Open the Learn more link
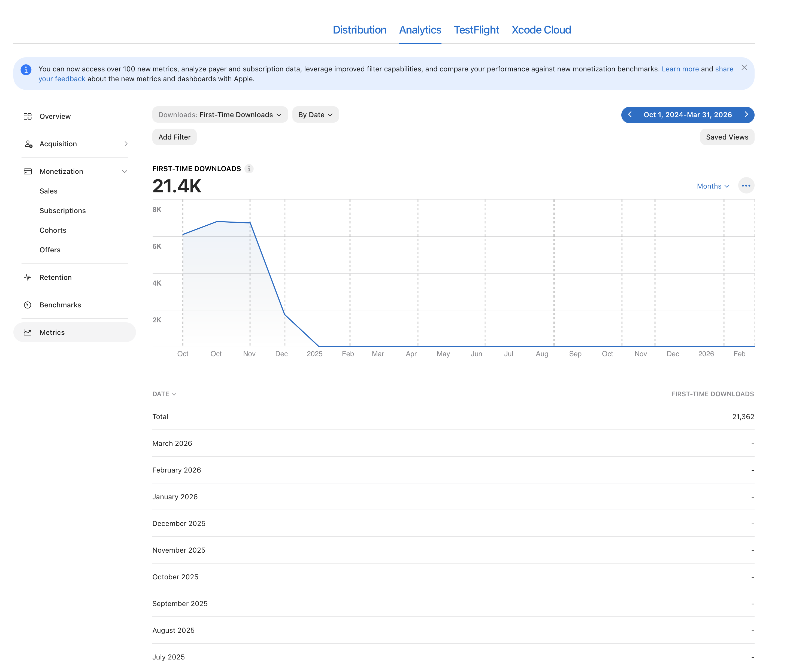Screen dimensions: 805x672 (680, 69)
